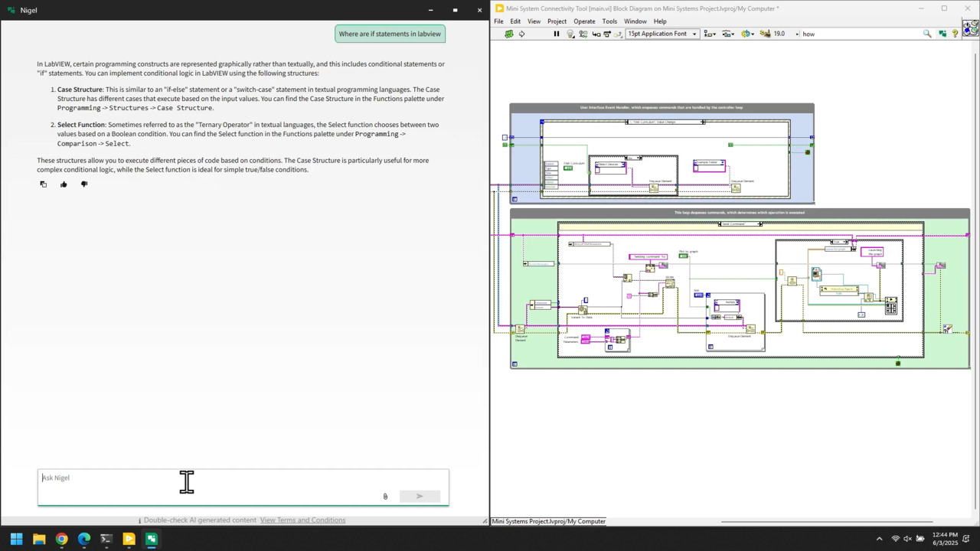Click the Step Into debugging icon

pos(596,34)
